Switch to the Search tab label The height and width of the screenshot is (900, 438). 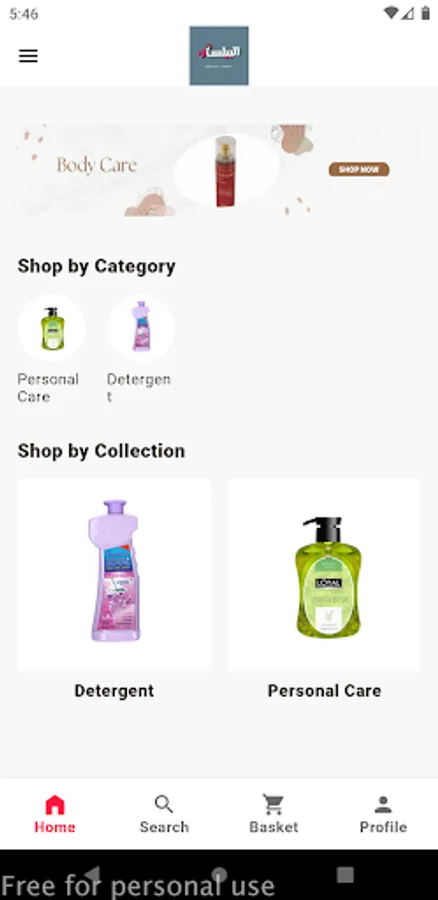[164, 827]
